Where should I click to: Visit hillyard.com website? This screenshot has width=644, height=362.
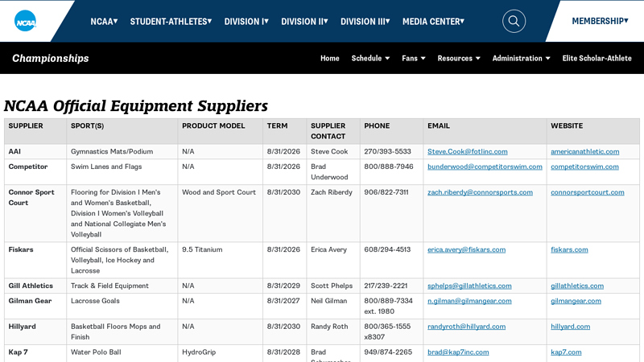tap(571, 327)
